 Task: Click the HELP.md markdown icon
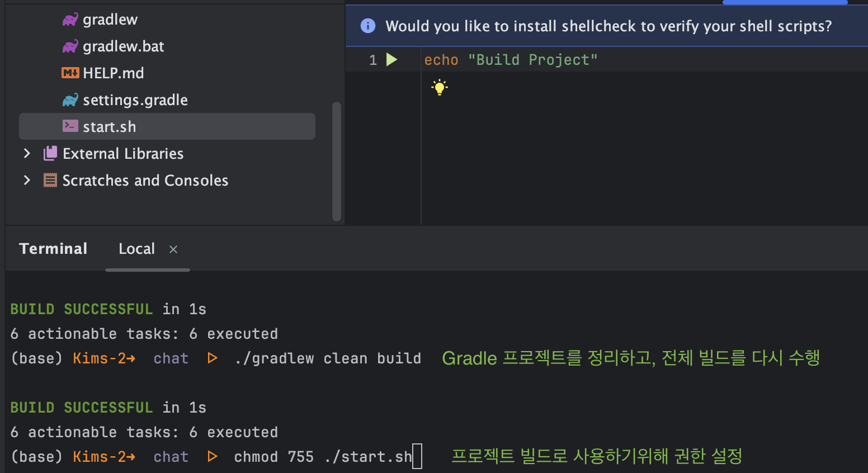(x=70, y=73)
